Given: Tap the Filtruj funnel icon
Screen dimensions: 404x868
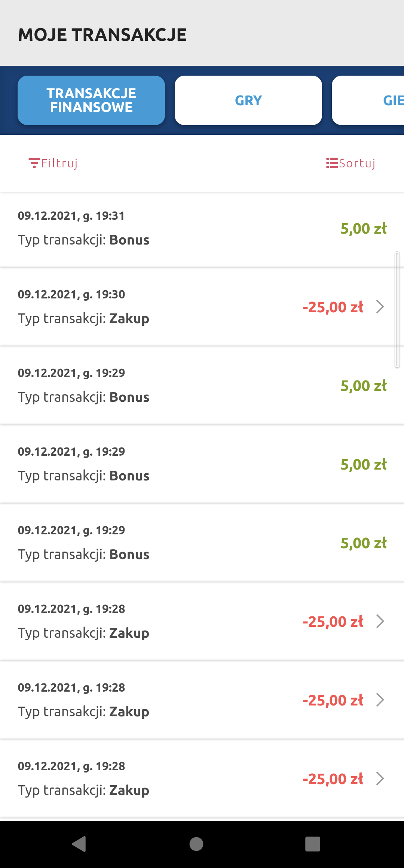Looking at the screenshot, I should pos(34,163).
